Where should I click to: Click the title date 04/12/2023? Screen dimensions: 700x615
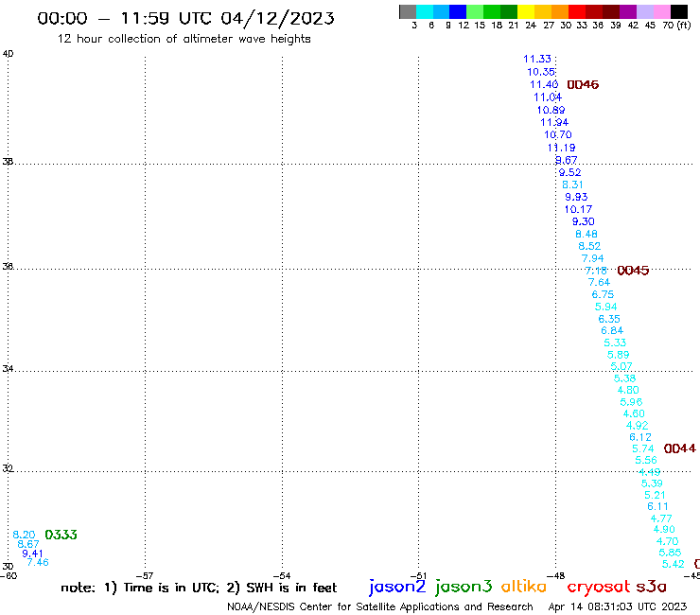pos(278,18)
